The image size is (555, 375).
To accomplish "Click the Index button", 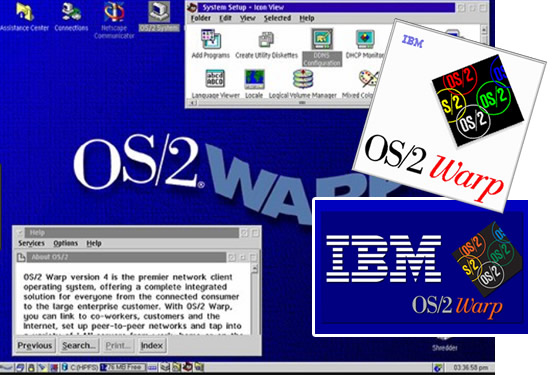I will coord(151,345).
